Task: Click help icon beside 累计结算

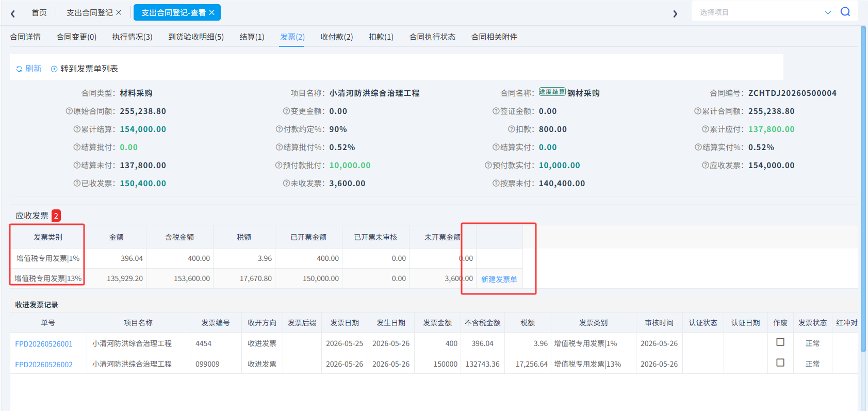Action: (x=77, y=129)
